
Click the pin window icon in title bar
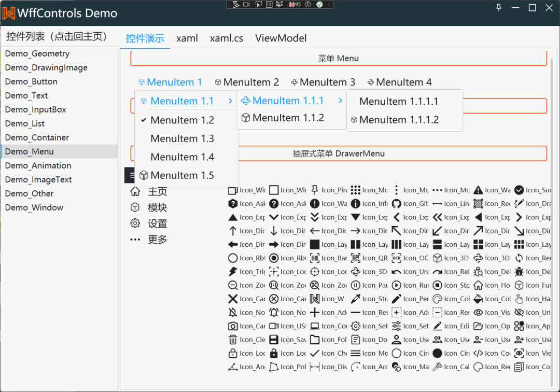pos(499,8)
